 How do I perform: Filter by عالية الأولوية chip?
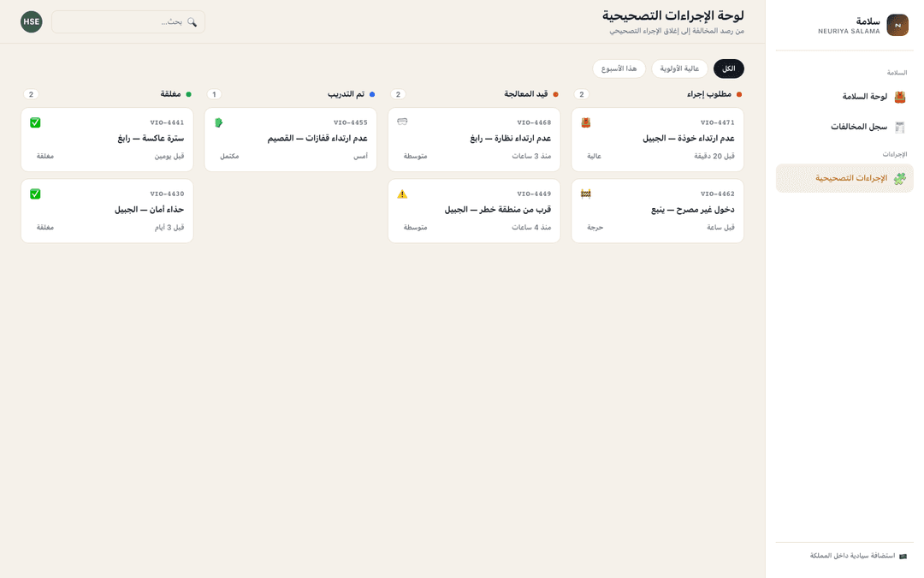[679, 69]
